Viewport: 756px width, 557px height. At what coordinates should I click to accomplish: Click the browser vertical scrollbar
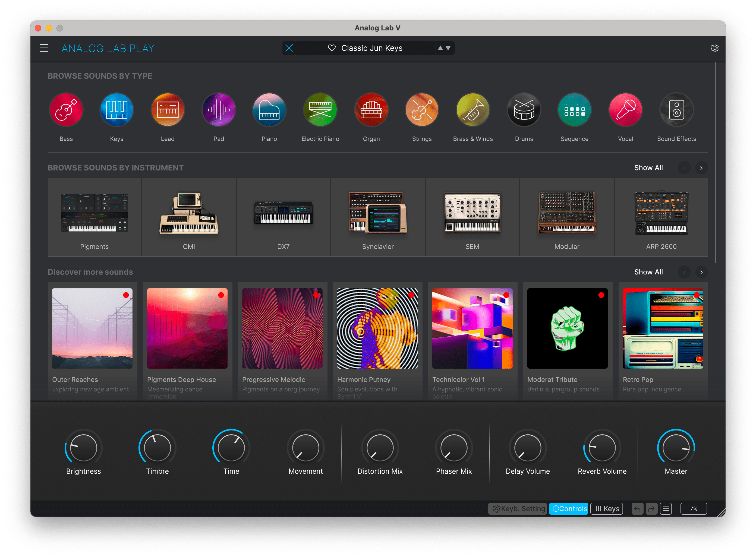[x=715, y=163]
